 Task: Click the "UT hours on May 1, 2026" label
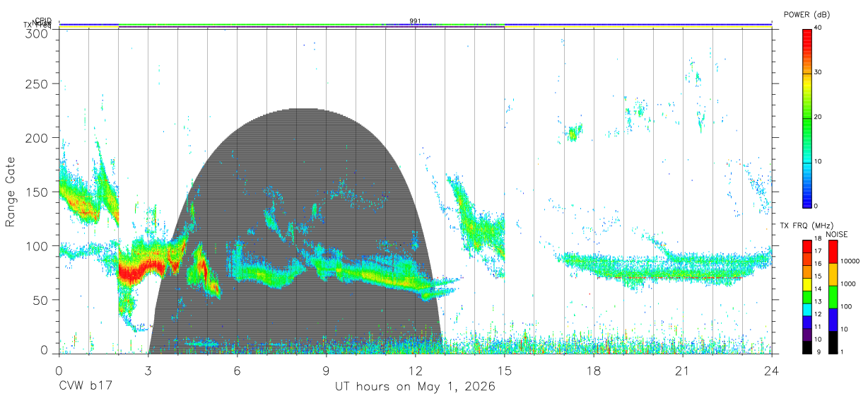[415, 387]
